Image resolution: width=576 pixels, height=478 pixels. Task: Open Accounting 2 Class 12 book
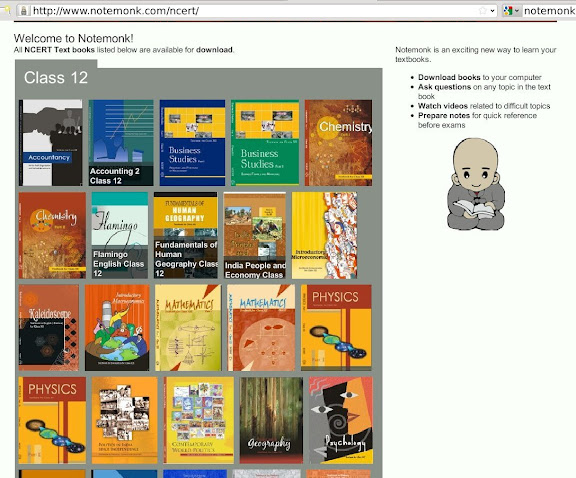(x=121, y=143)
